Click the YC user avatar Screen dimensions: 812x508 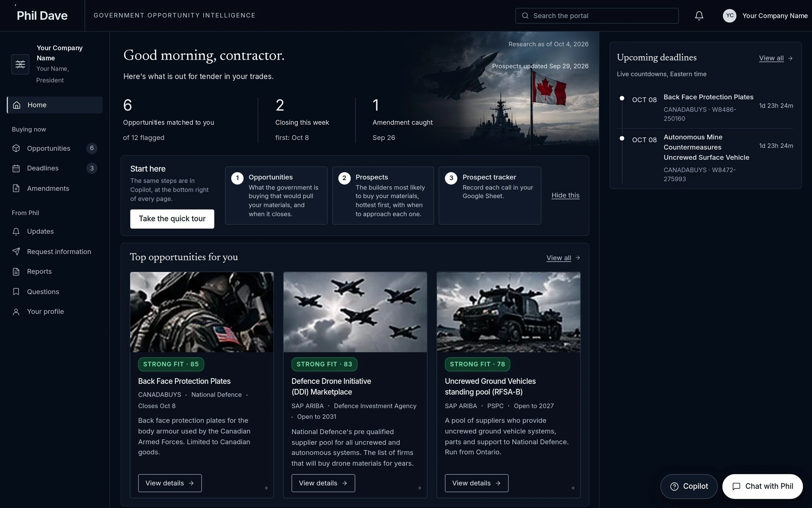click(x=730, y=16)
